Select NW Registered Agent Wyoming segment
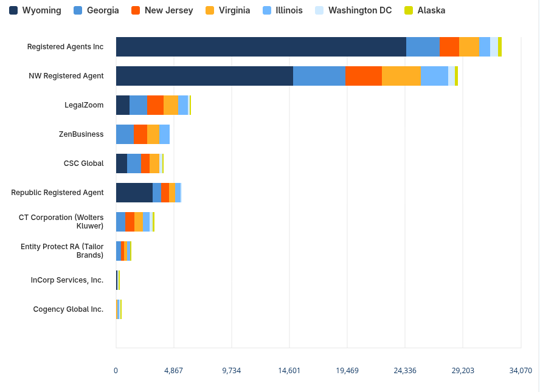This screenshot has width=540, height=392. (x=204, y=76)
